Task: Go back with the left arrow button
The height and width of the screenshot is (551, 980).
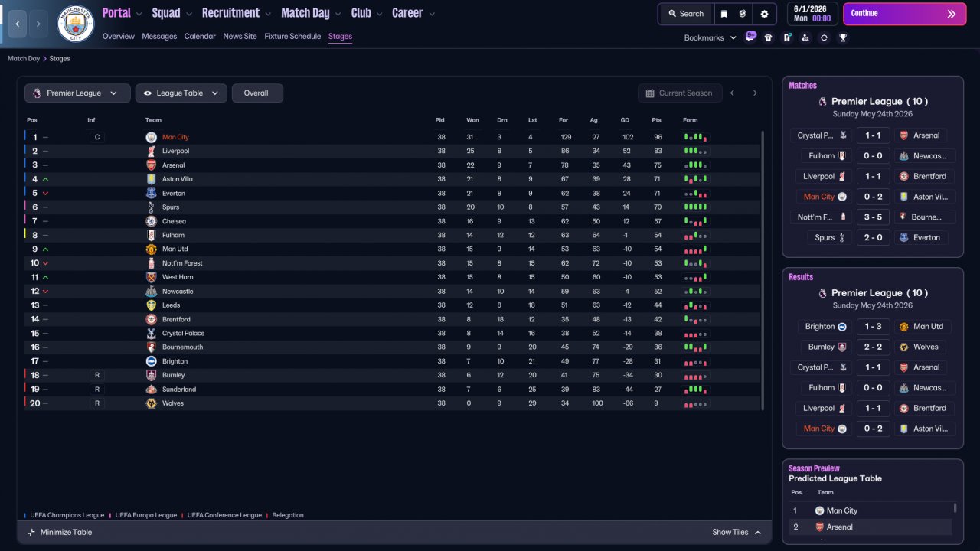Action: click(18, 24)
